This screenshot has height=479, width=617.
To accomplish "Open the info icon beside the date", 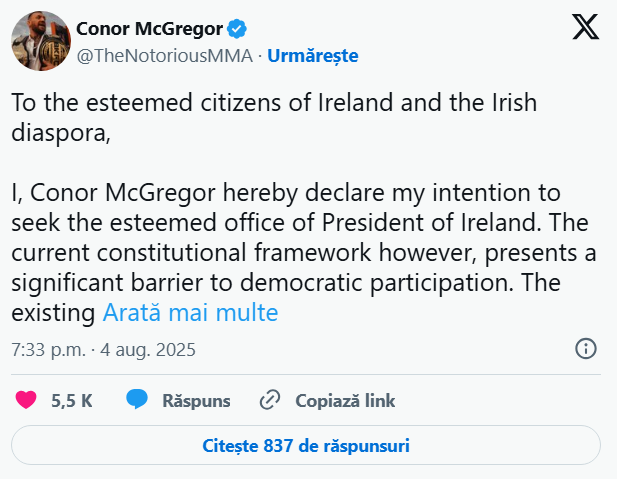I will click(587, 349).
